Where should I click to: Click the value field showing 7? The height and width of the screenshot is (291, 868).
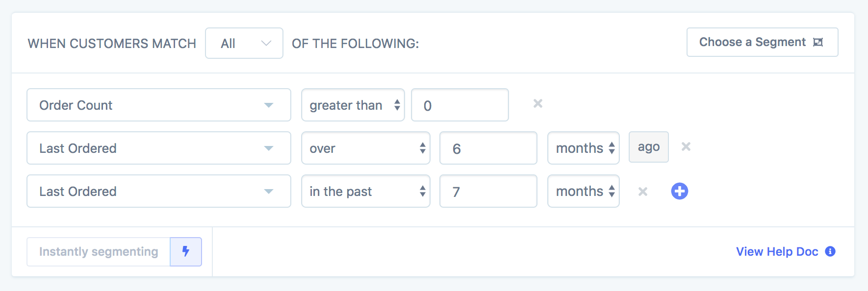click(488, 191)
